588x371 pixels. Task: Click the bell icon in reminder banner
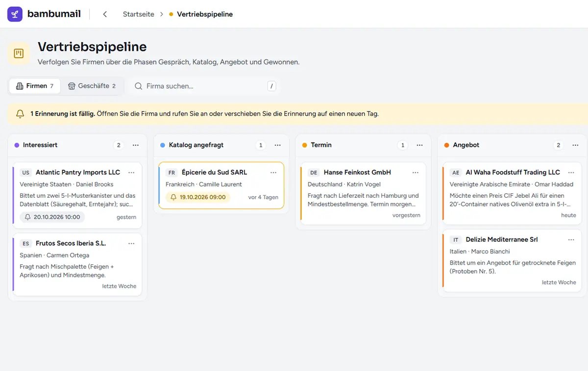(20, 114)
